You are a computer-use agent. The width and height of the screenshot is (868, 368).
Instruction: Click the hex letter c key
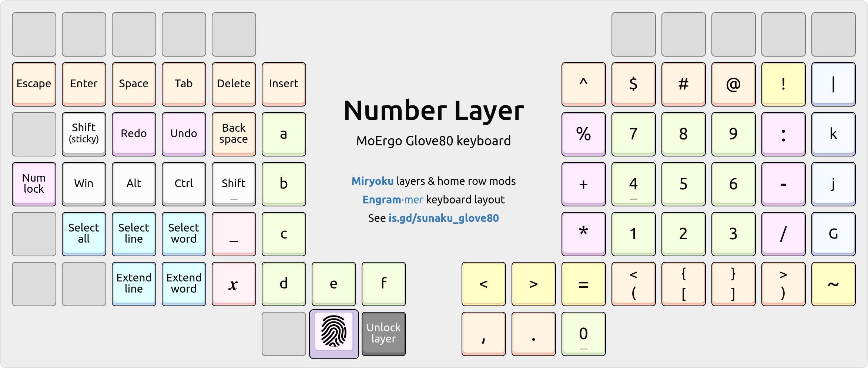point(284,234)
